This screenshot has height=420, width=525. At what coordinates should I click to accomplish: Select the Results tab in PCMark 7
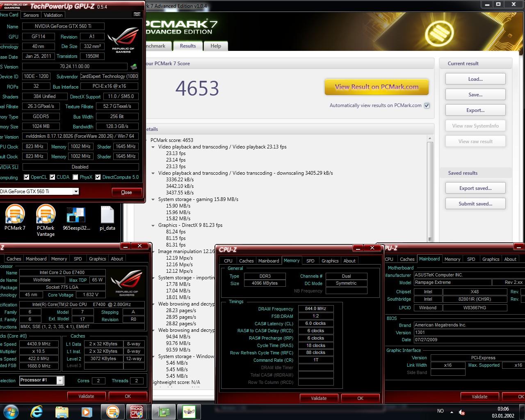click(x=188, y=46)
